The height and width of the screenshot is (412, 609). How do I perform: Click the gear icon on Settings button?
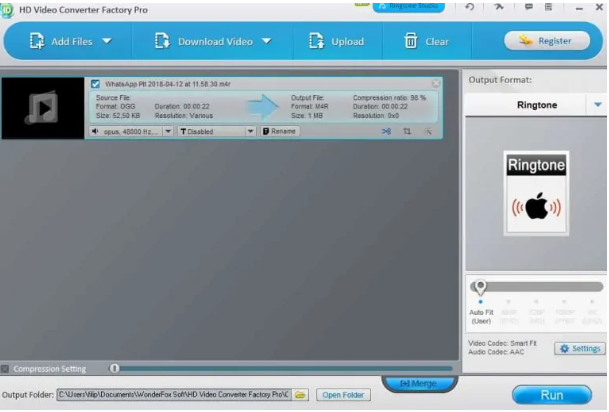click(x=564, y=349)
